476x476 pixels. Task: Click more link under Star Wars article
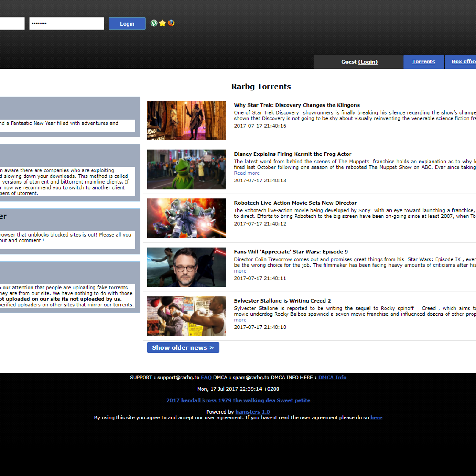240,271
